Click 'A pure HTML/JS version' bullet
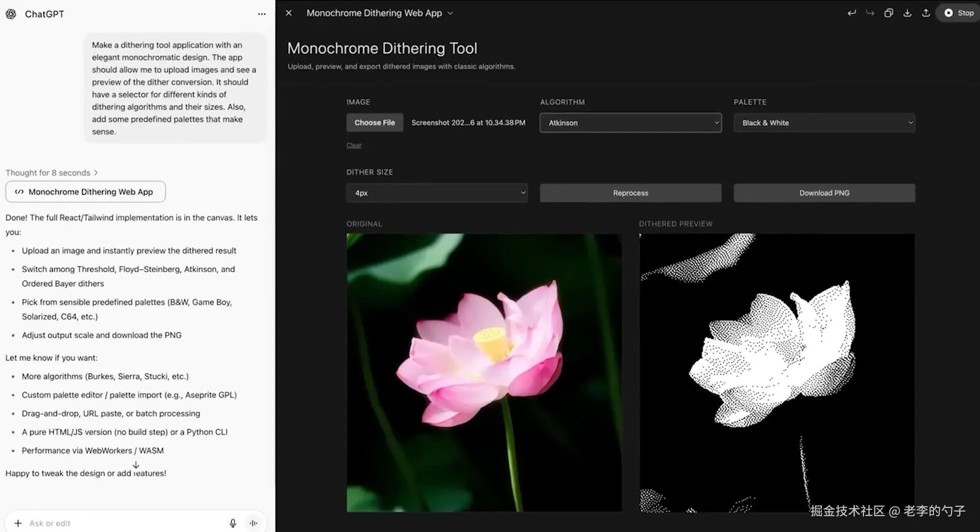980x532 pixels. [x=125, y=432]
